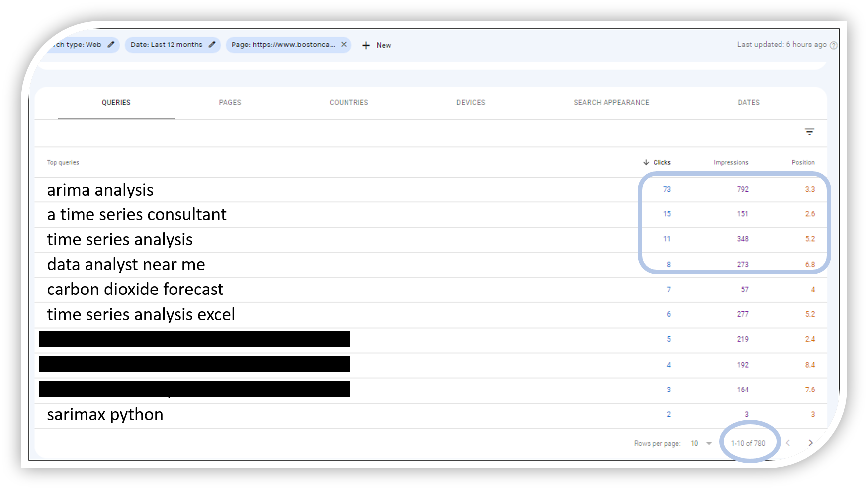Click the 73 clicks value

coord(667,189)
